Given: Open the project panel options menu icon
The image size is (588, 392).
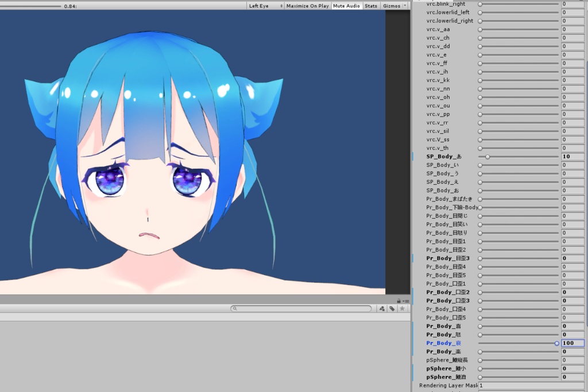Looking at the screenshot, I should pos(406,301).
